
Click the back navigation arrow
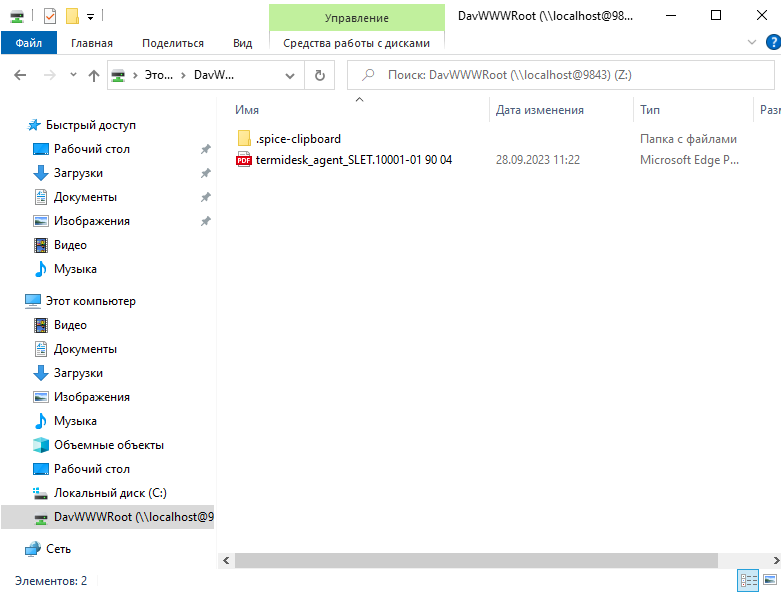[20, 75]
